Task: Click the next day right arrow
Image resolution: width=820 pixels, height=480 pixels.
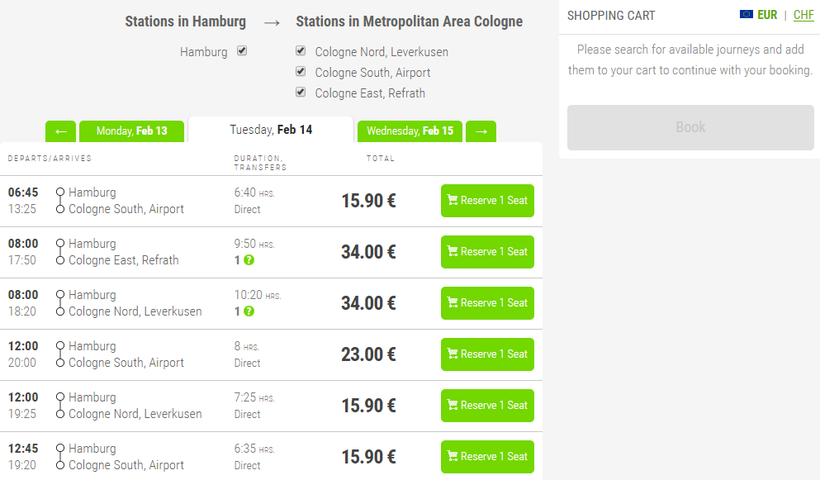Action: pos(481,131)
